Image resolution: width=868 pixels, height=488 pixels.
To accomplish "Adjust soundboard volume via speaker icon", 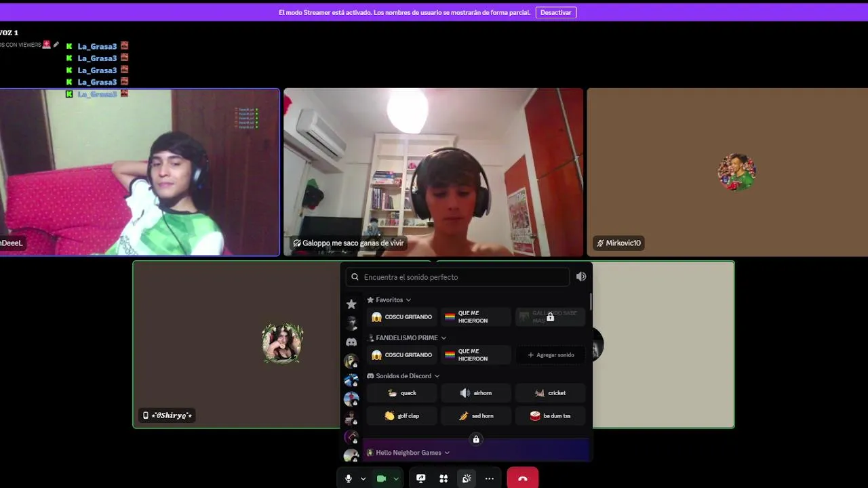I will (581, 277).
